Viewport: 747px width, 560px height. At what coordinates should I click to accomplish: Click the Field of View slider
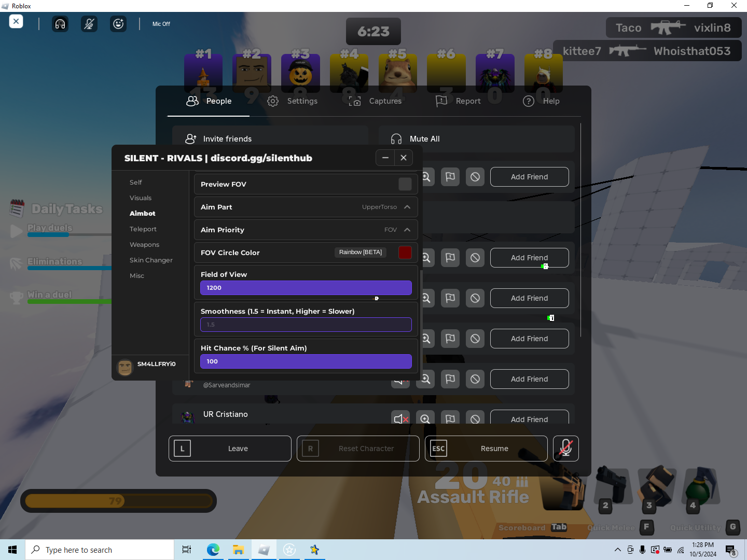[306, 288]
